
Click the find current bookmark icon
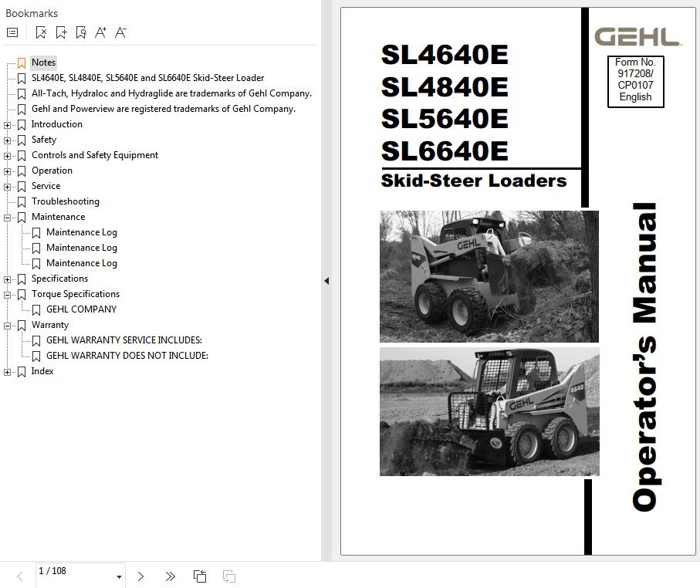(x=81, y=32)
